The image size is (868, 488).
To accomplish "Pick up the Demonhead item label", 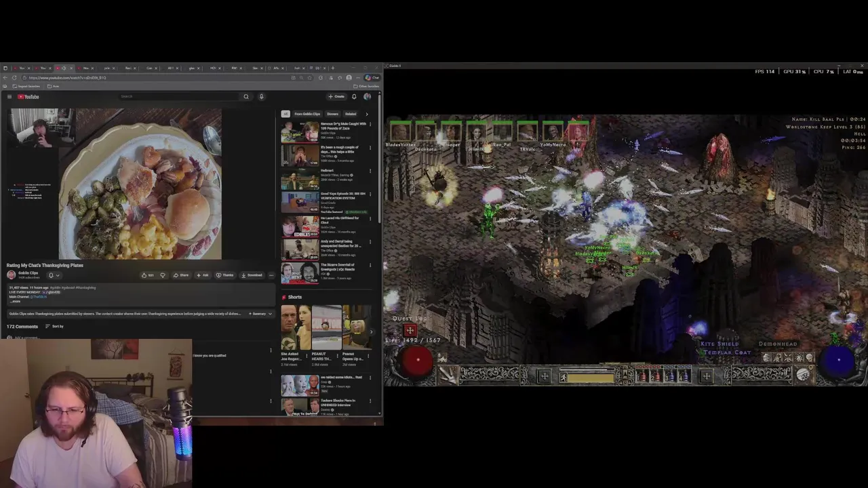I will (778, 344).
